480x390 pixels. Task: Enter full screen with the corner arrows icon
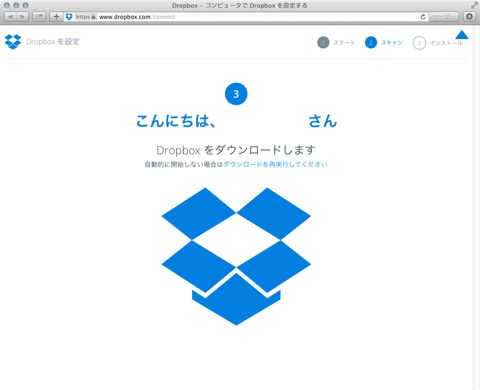point(474,5)
